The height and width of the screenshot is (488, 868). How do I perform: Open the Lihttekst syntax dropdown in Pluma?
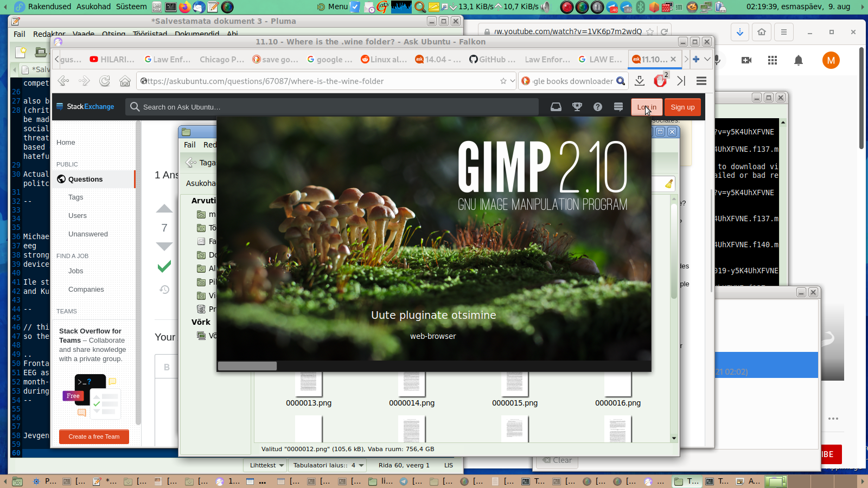point(266,465)
